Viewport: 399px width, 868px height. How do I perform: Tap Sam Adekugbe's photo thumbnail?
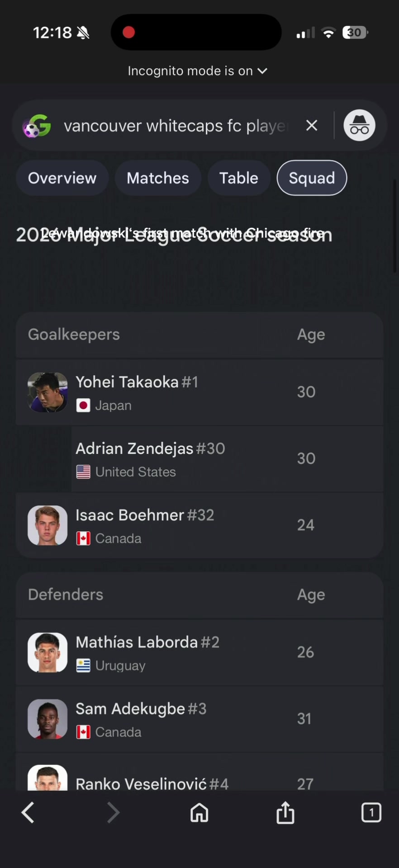[x=47, y=719]
